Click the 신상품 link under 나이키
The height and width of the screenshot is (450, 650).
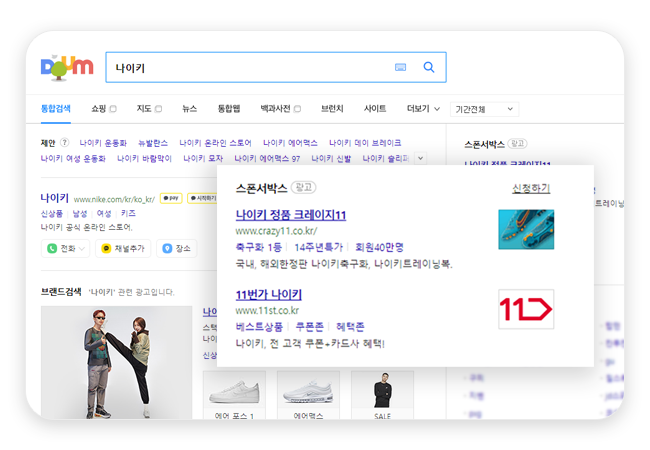(x=51, y=213)
